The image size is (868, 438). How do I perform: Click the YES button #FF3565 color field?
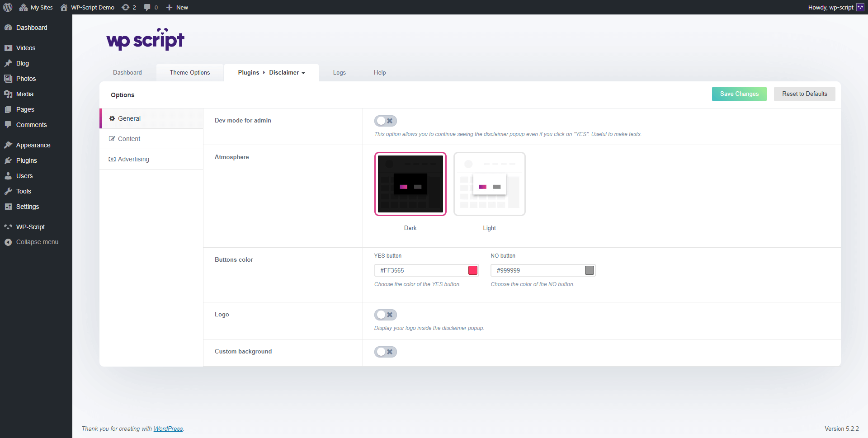tap(426, 270)
